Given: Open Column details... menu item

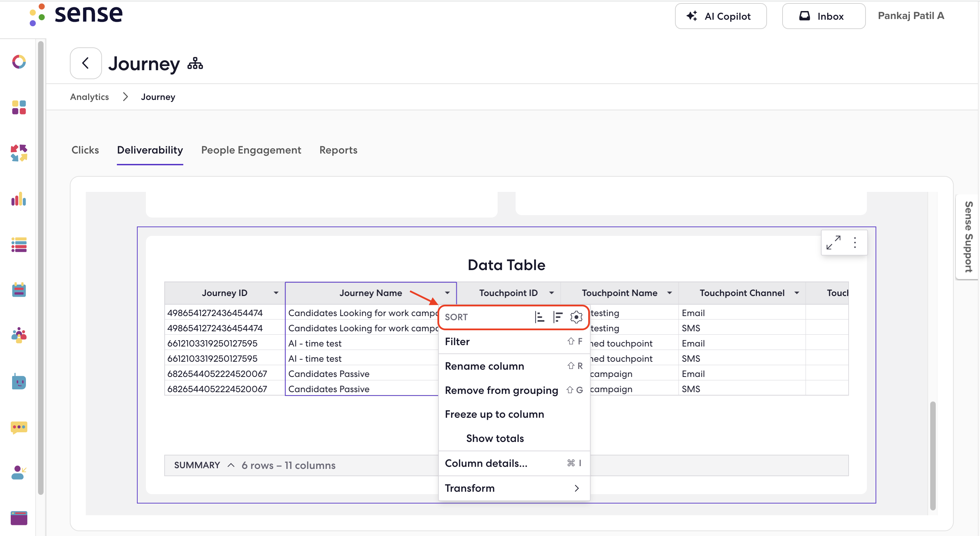Looking at the screenshot, I should pyautogui.click(x=514, y=463).
